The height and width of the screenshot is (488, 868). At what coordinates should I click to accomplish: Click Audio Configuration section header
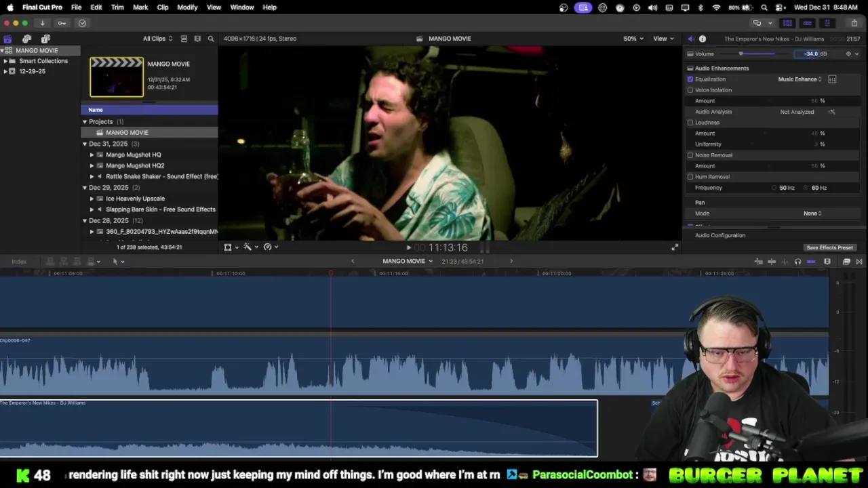[720, 235]
